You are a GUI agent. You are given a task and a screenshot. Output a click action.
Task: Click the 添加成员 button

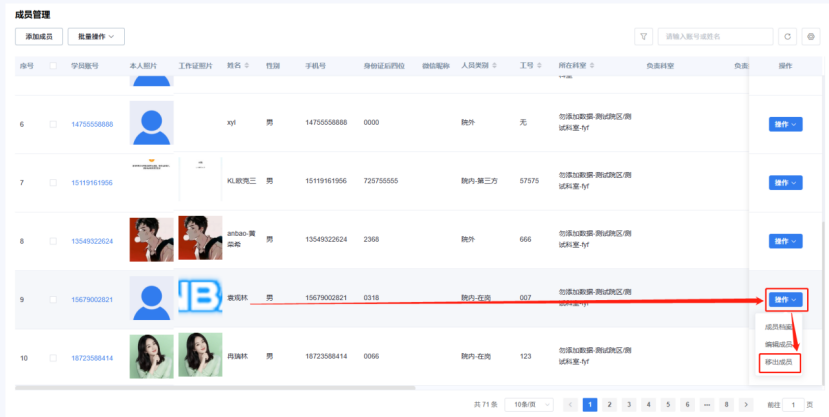point(39,36)
